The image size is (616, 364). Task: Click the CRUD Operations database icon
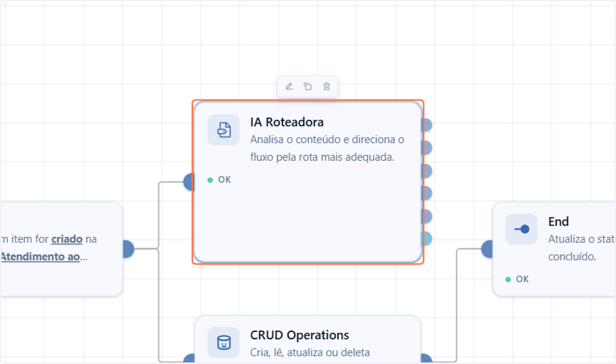[x=223, y=342]
